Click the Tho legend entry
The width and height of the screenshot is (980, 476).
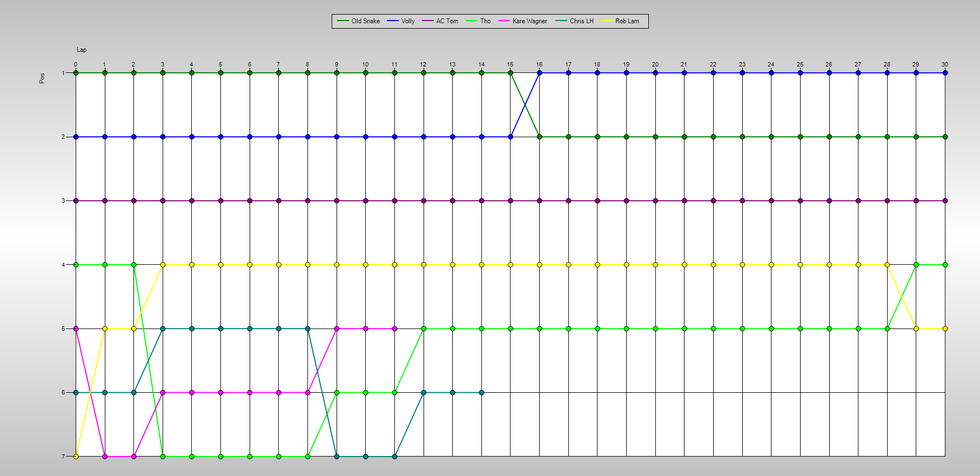pos(478,21)
